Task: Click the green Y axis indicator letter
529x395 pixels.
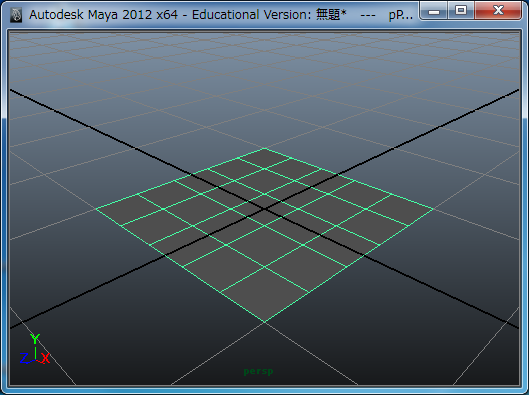Action: pyautogui.click(x=35, y=338)
